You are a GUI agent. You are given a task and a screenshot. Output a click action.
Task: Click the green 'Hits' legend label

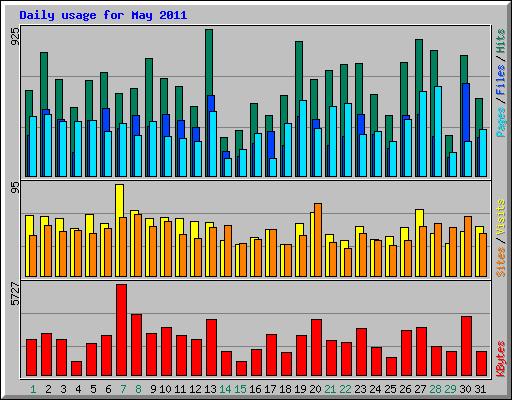click(500, 41)
